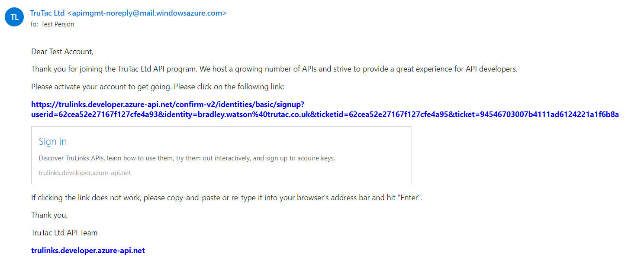Select the apimgmt-noreply sender email address
Image resolution: width=644 pixels, height=277 pixels.
click(147, 13)
